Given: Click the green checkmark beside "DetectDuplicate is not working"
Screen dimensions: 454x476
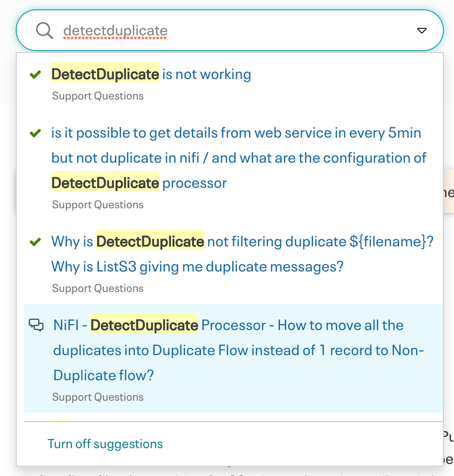Looking at the screenshot, I should click(x=35, y=74).
